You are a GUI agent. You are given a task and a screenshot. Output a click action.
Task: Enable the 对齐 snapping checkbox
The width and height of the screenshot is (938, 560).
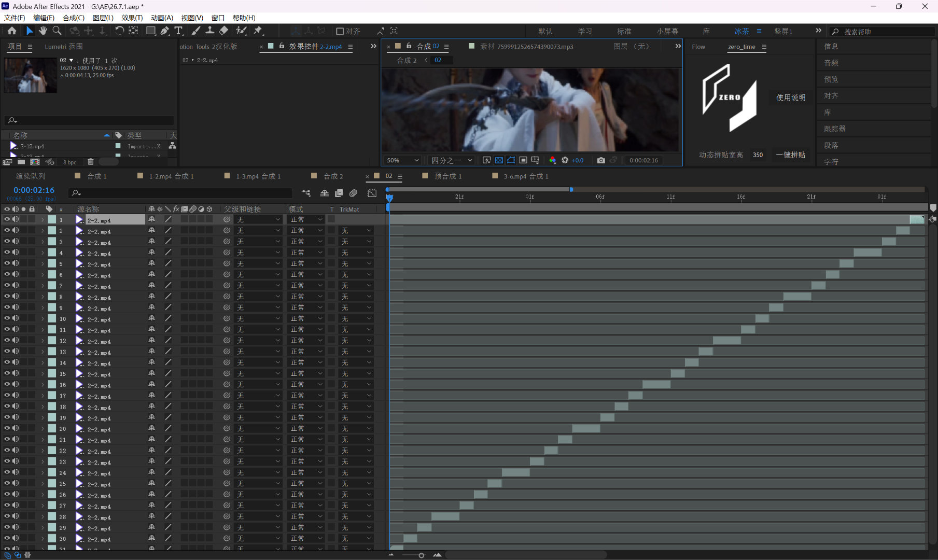click(340, 32)
